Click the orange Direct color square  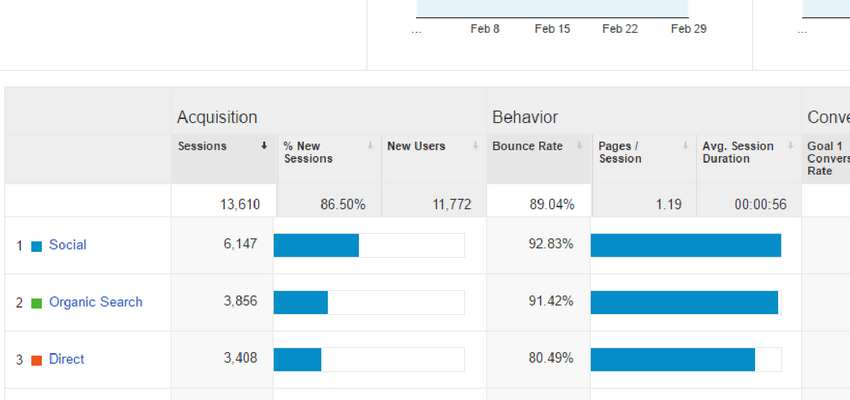(36, 360)
